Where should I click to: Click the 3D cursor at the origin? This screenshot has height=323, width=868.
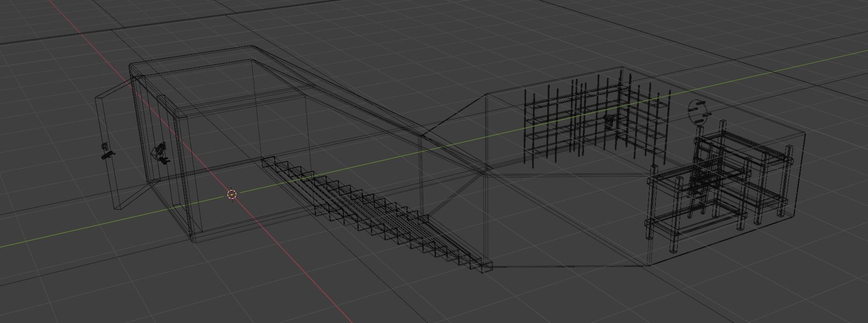pos(232,194)
